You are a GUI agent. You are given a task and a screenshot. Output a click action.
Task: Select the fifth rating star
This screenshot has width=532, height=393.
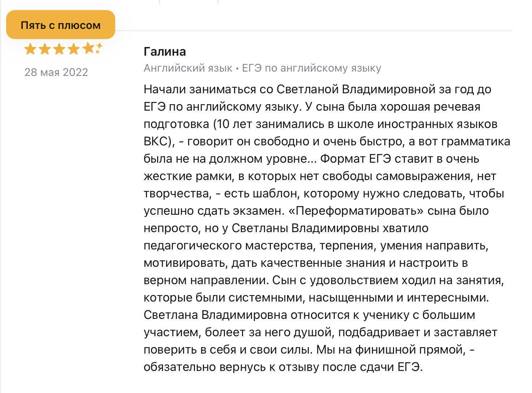point(88,49)
